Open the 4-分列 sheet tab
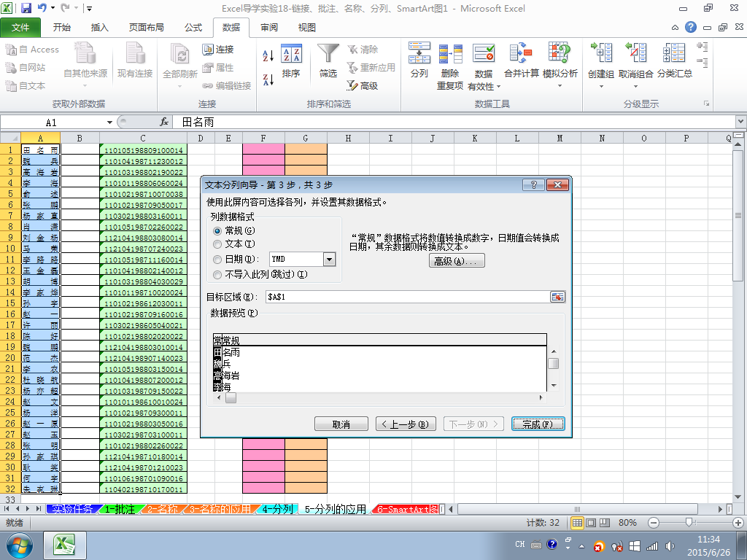This screenshot has height=560, width=747. click(x=278, y=509)
